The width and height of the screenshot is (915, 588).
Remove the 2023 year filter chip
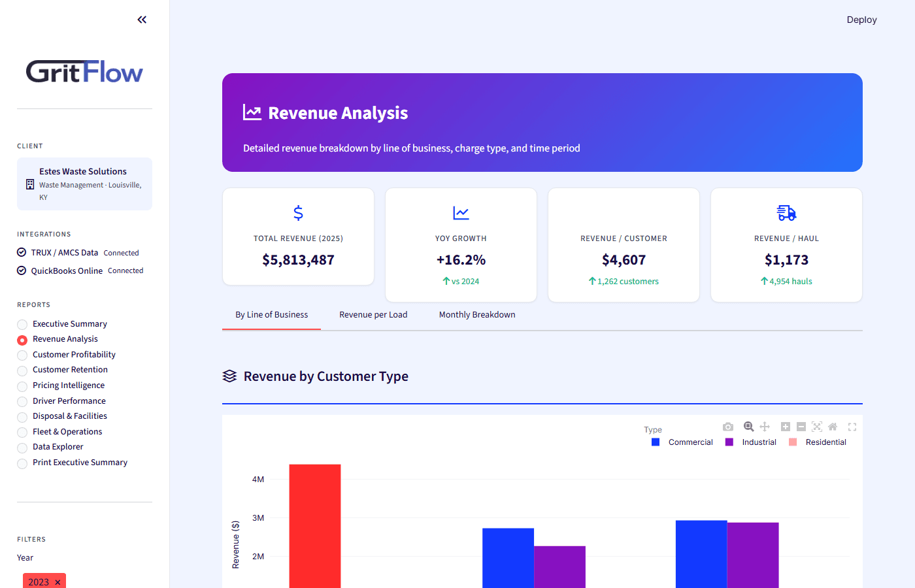tap(57, 581)
